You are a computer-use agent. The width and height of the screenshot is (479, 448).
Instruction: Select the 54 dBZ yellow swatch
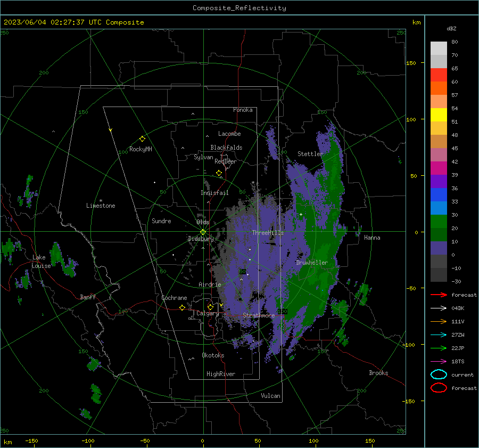pos(439,115)
